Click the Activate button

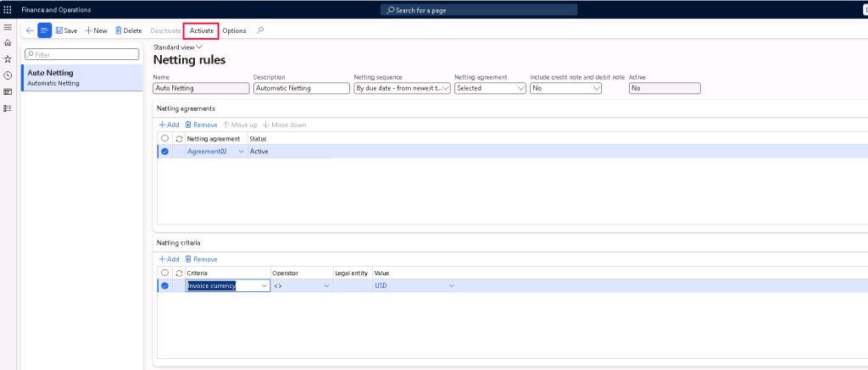(201, 30)
